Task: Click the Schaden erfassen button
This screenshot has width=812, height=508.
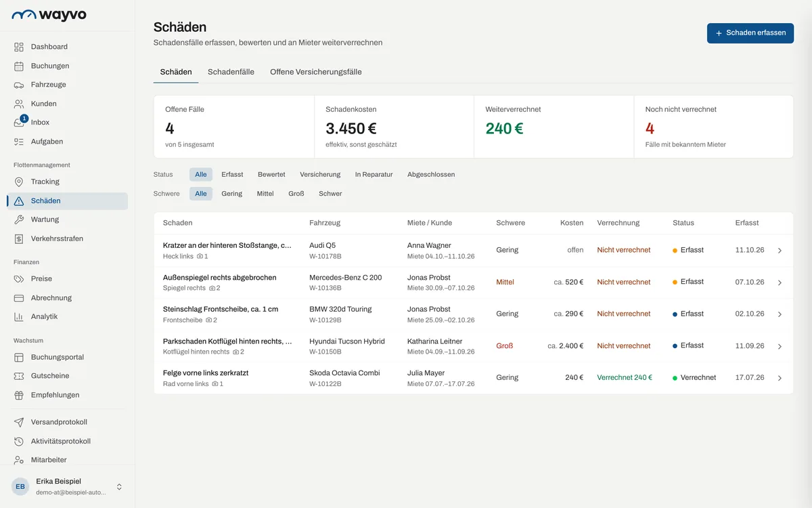Action: (x=750, y=33)
